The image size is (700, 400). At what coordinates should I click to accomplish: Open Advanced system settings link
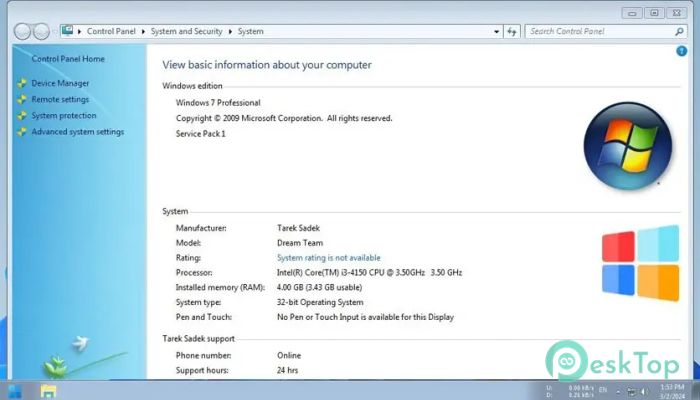(78, 132)
